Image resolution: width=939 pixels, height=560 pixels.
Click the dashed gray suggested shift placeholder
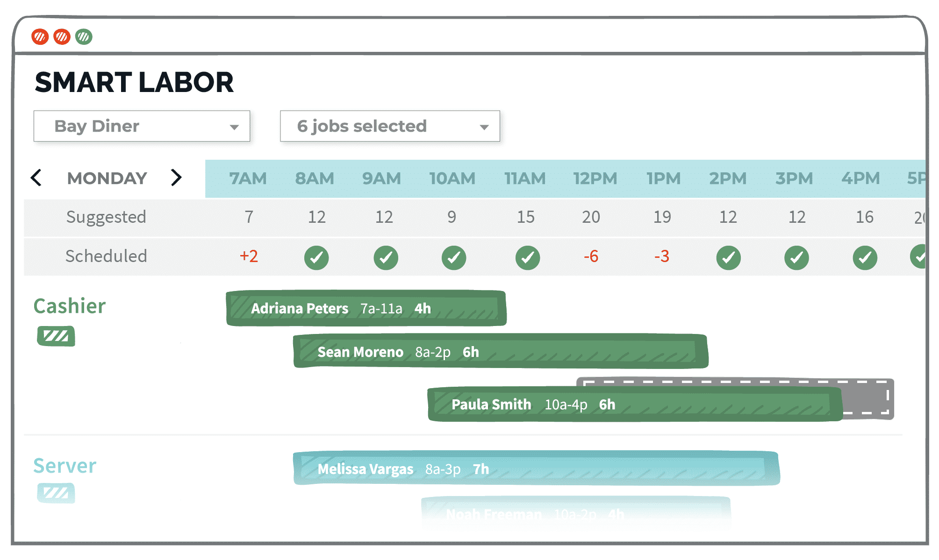click(x=868, y=398)
